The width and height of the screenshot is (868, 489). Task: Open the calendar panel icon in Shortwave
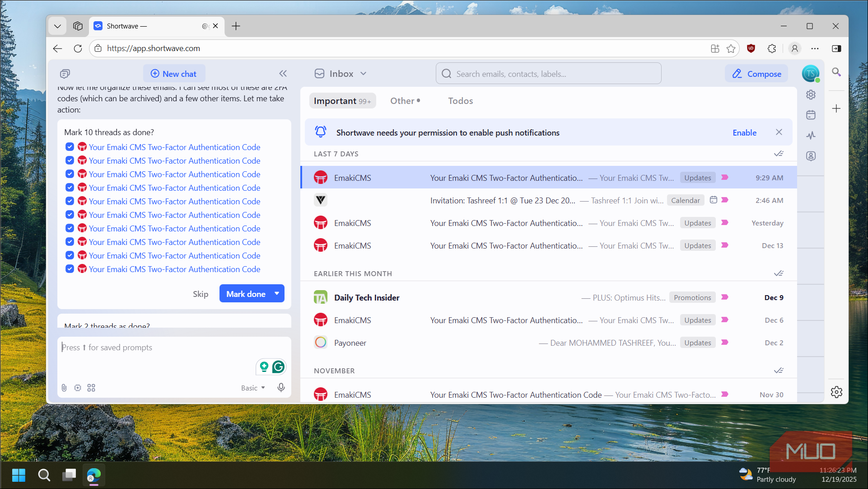coord(811,115)
